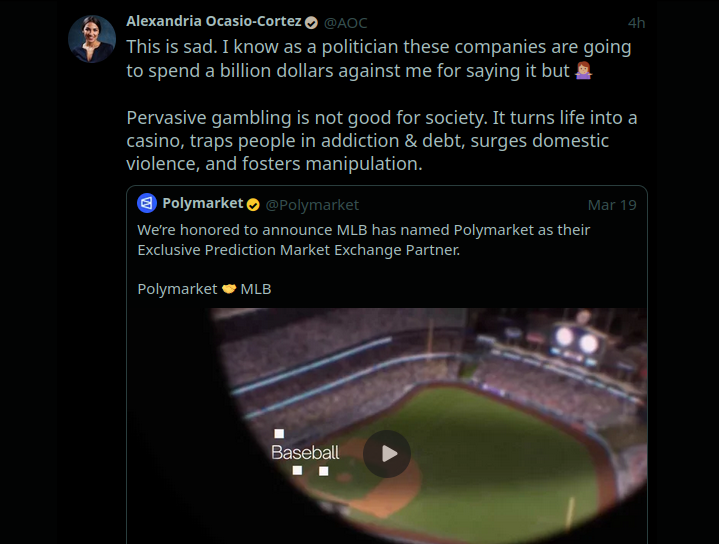Click the Polymarket logo avatar
719x544 pixels.
(x=147, y=204)
